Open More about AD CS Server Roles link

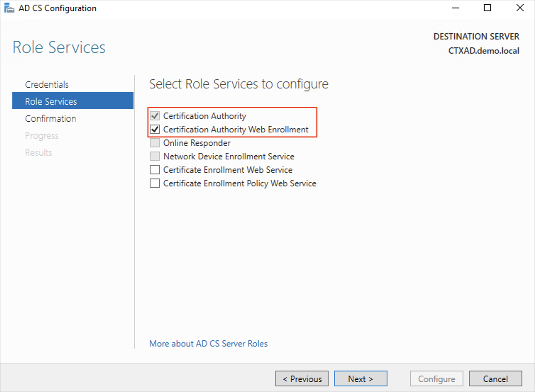[208, 343]
